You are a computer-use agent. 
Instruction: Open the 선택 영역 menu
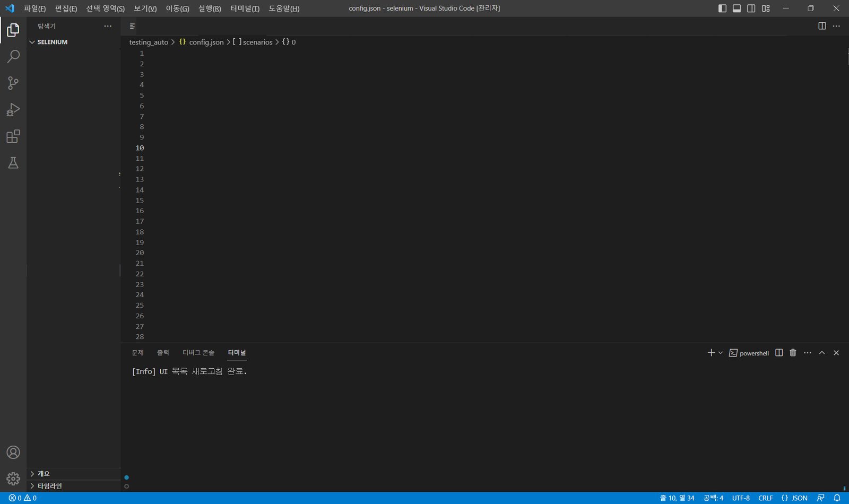pyautogui.click(x=105, y=8)
